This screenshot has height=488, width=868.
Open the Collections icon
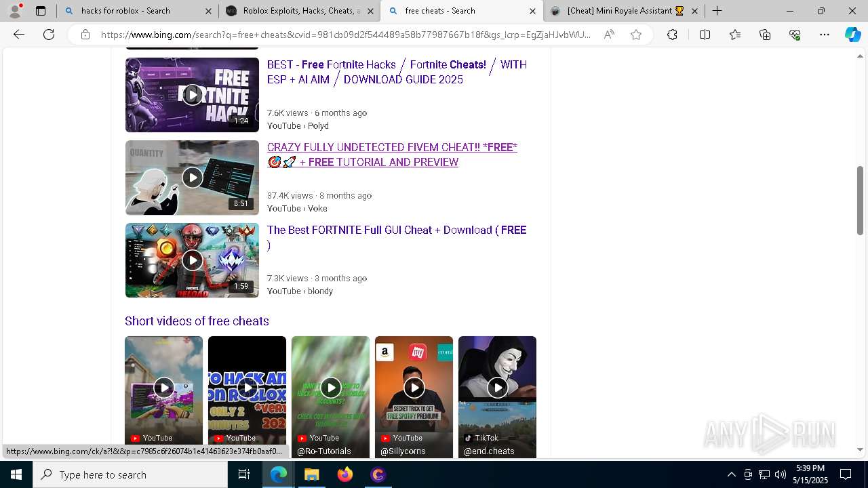[765, 35]
